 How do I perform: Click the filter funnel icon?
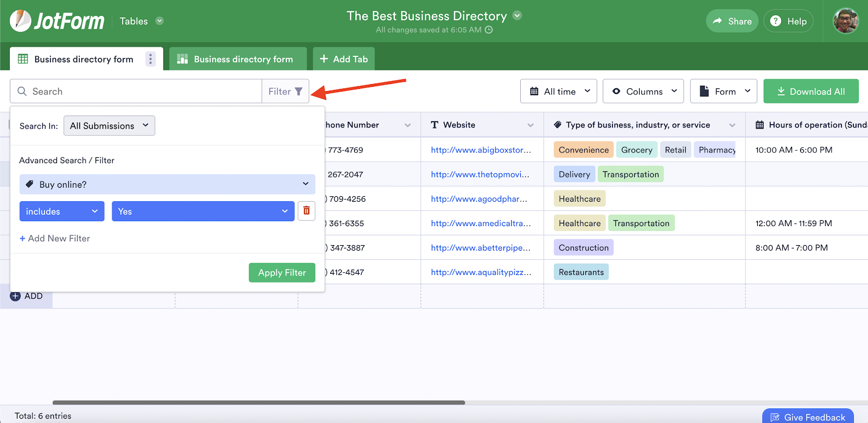tap(298, 92)
